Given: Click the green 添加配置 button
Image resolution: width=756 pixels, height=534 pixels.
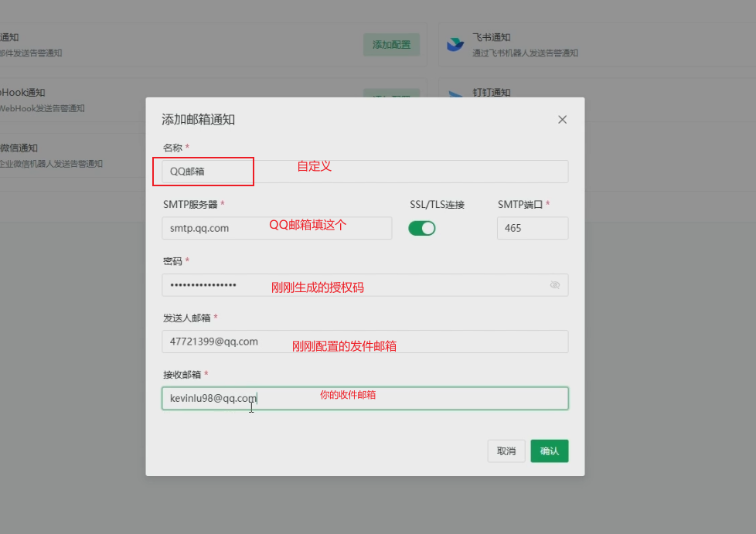Looking at the screenshot, I should [x=391, y=44].
